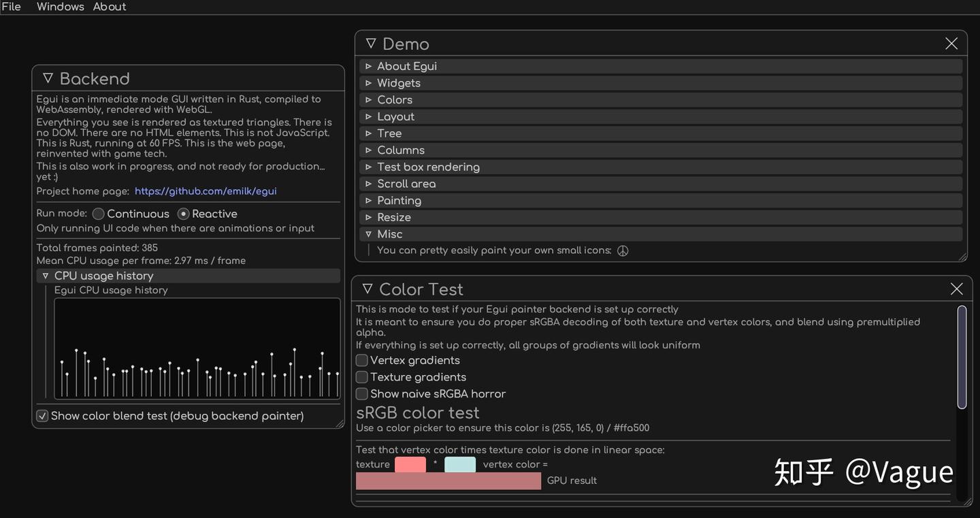This screenshot has width=980, height=518.
Task: Click the "Mean CPU usage per frame" text
Action: [141, 261]
